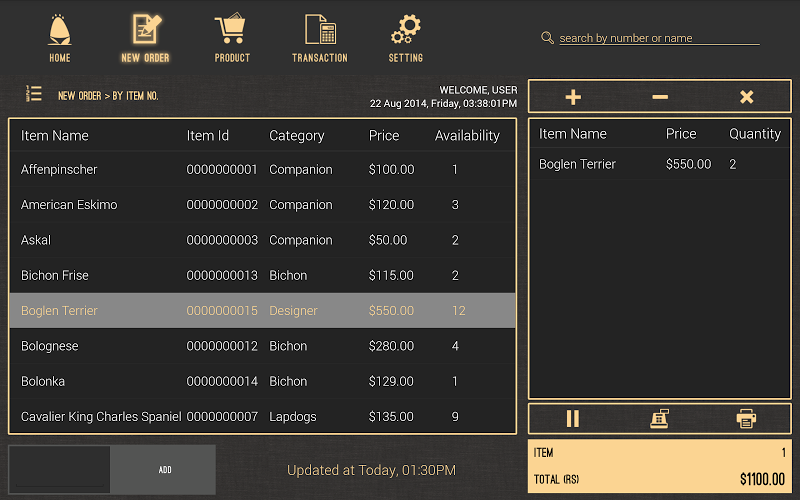Print the receipt with printer icon

click(x=746, y=419)
